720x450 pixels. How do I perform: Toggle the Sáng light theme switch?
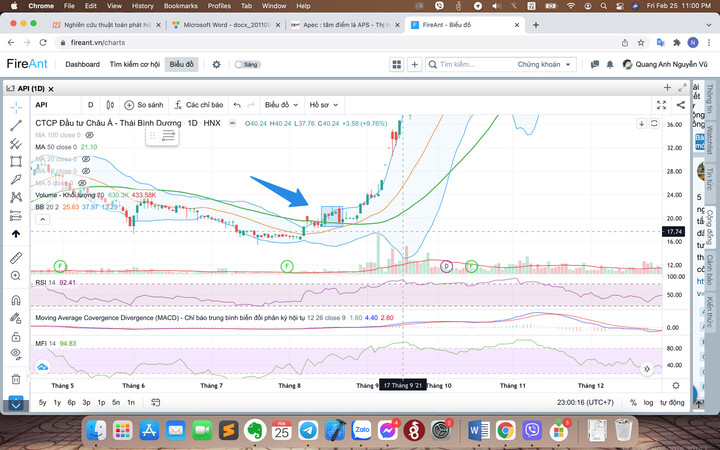click(x=248, y=64)
